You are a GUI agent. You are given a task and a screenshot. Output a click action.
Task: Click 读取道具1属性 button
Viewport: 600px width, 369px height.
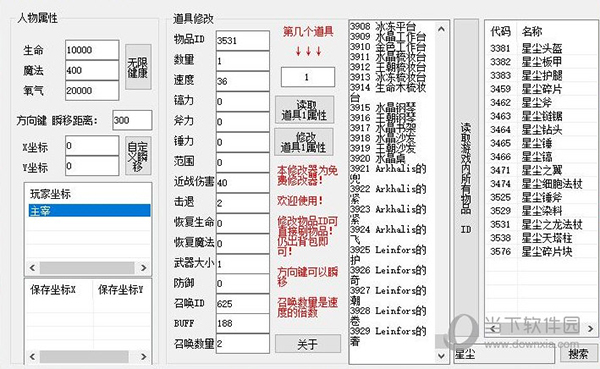(304, 110)
